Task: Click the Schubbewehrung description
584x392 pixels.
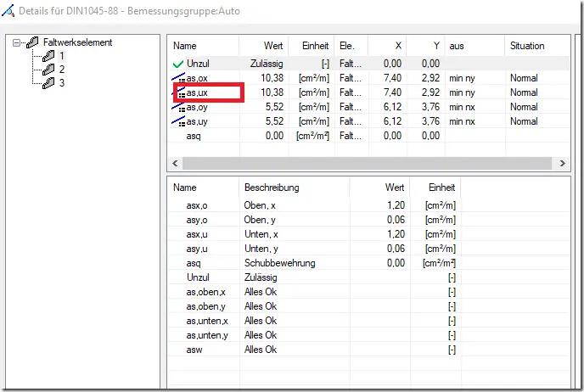Action: coord(280,263)
